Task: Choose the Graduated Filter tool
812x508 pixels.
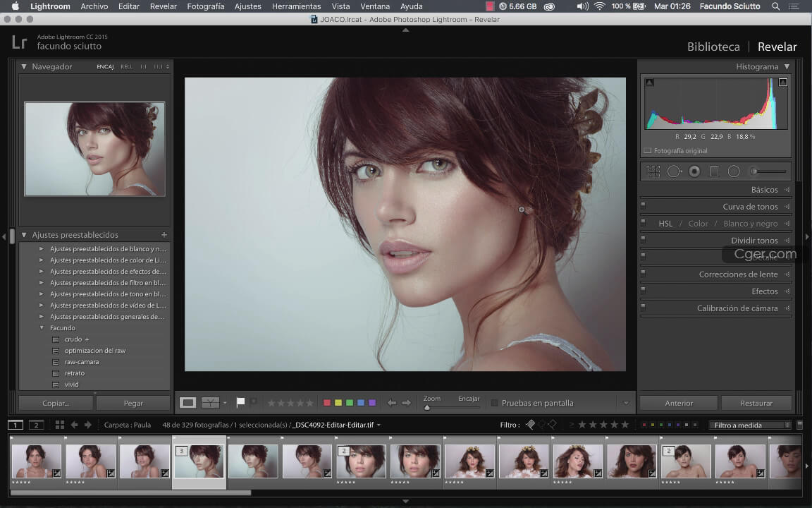Action: coord(714,171)
